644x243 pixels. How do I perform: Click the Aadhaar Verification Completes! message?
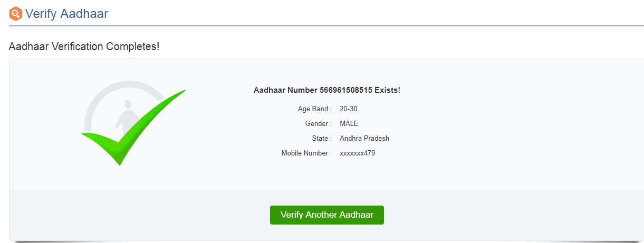click(84, 46)
